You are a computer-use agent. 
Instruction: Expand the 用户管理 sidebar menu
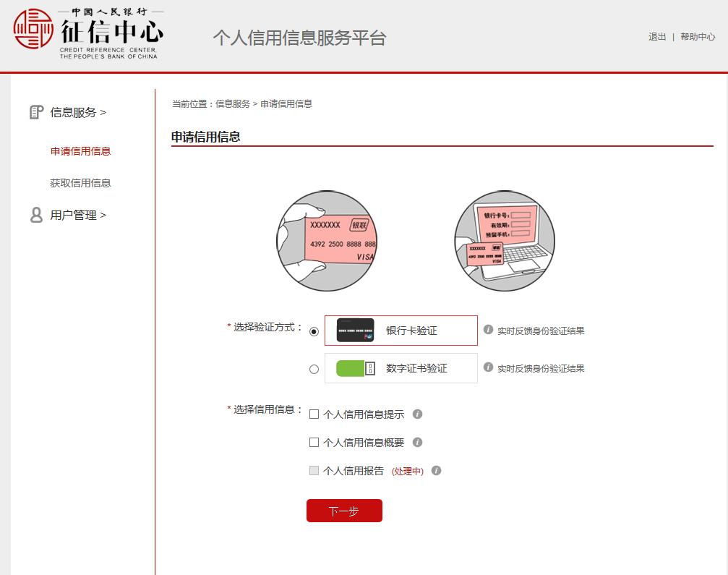coord(76,215)
